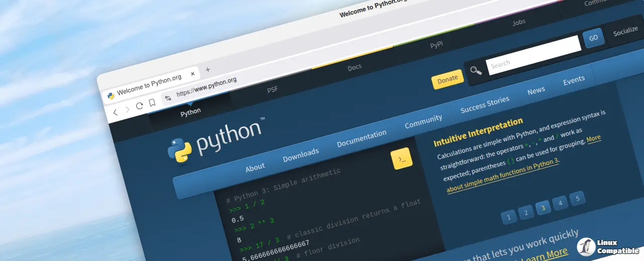Click the magnifying glass search icon
This screenshot has width=644, height=261.
[476, 71]
